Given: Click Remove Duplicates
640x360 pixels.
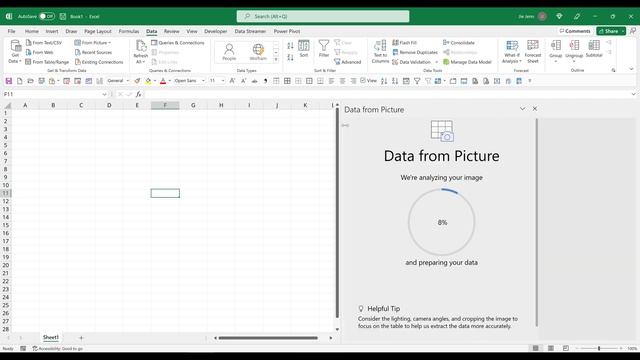Looking at the screenshot, I should [x=415, y=52].
